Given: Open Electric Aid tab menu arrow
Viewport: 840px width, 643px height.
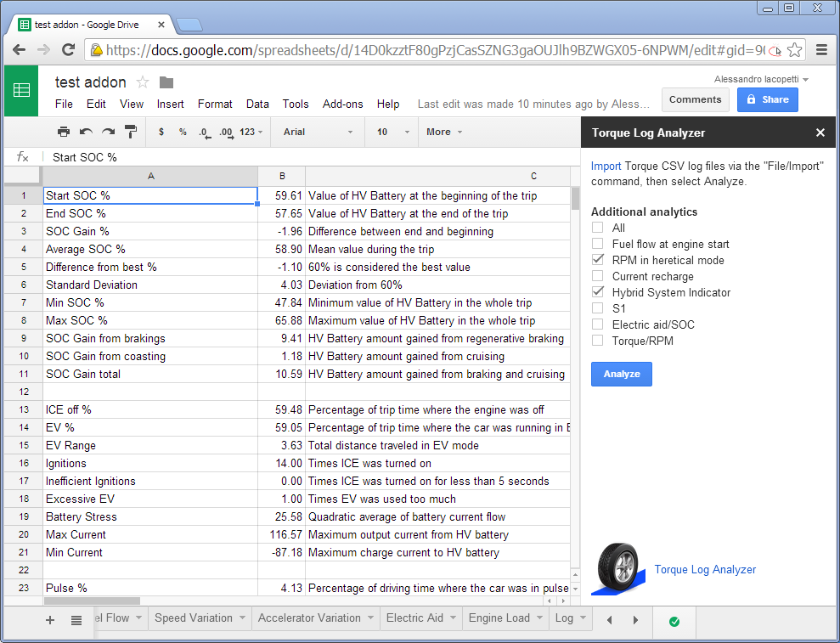Looking at the screenshot, I should click(453, 618).
